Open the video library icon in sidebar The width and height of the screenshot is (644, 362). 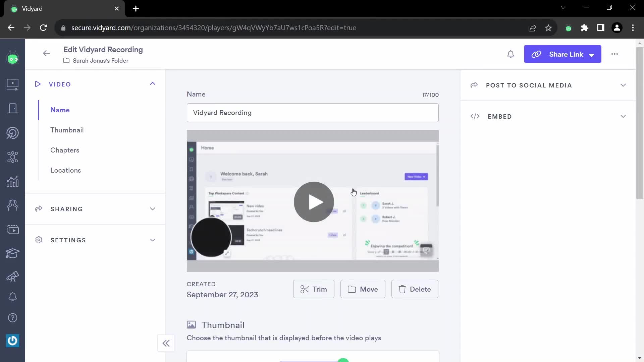coord(12,84)
